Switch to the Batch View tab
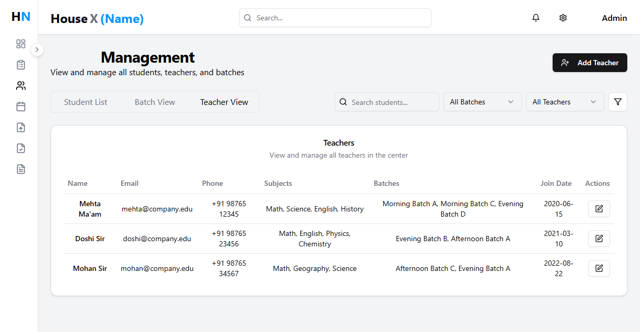Screen dimensions: 644x332 tap(155, 102)
